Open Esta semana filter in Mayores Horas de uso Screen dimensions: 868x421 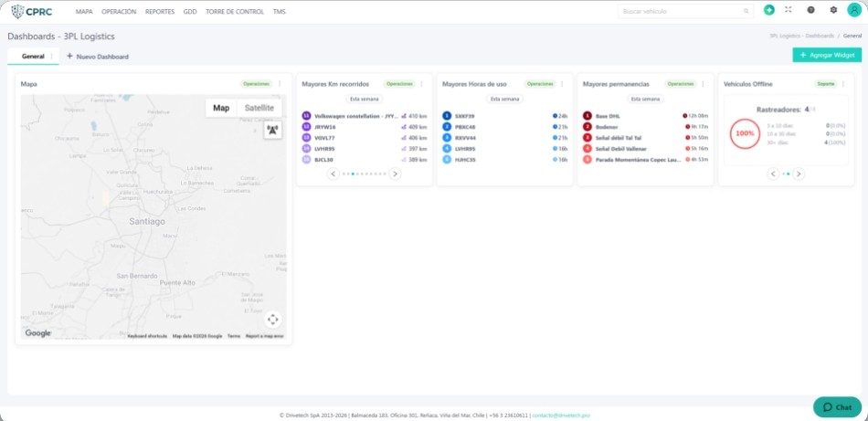click(505, 99)
